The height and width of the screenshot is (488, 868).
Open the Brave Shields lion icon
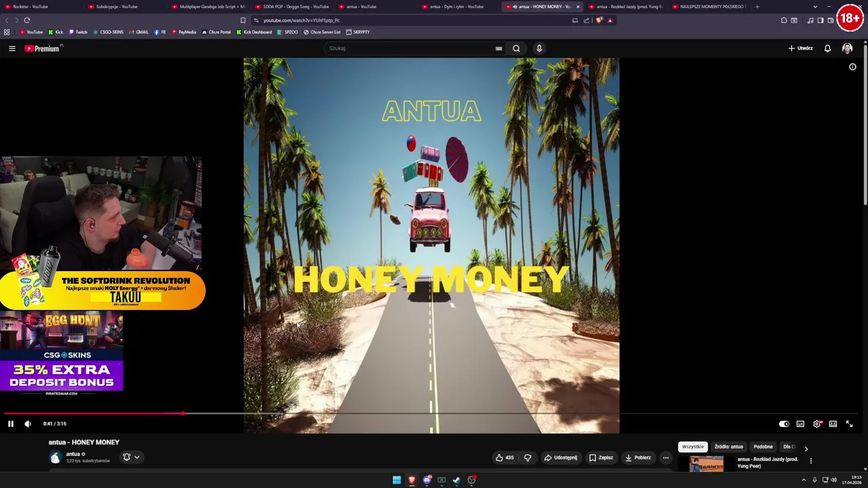pyautogui.click(x=599, y=20)
